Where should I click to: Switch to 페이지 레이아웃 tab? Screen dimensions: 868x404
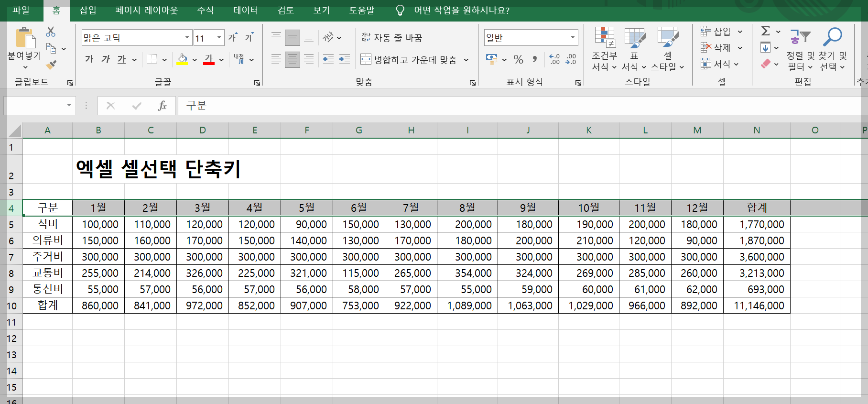146,10
